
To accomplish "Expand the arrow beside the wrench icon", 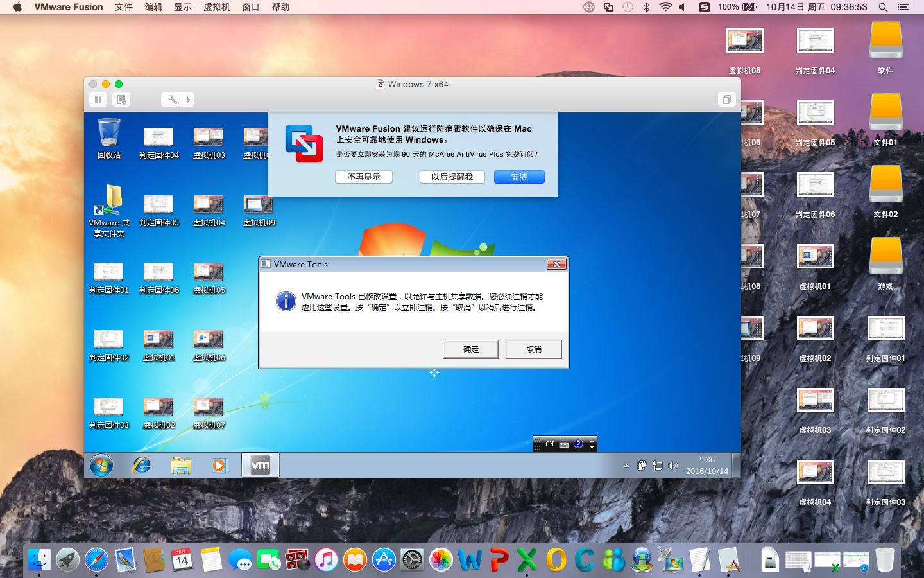I will pos(189,100).
